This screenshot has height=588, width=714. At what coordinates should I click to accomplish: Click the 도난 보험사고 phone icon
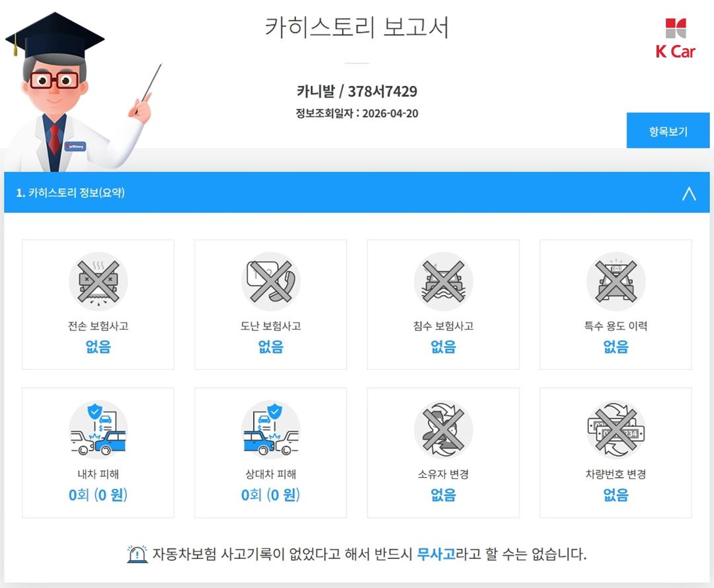point(270,281)
